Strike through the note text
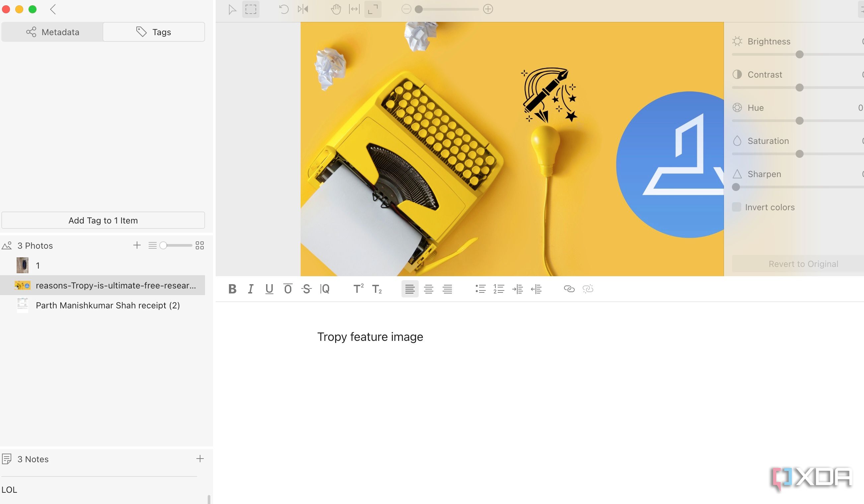The height and width of the screenshot is (504, 864). click(x=306, y=289)
